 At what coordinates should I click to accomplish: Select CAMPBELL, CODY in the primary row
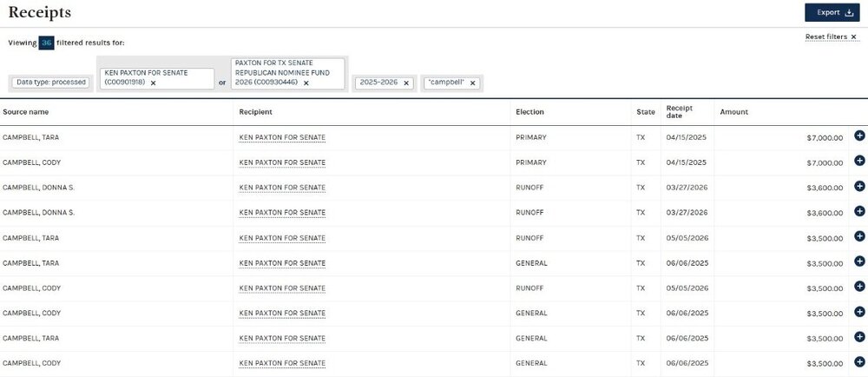click(31, 162)
